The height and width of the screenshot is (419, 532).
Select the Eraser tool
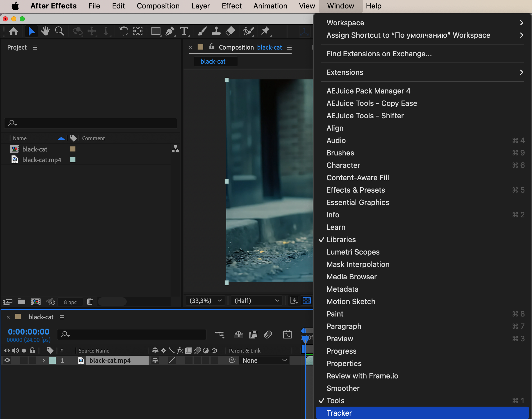231,31
